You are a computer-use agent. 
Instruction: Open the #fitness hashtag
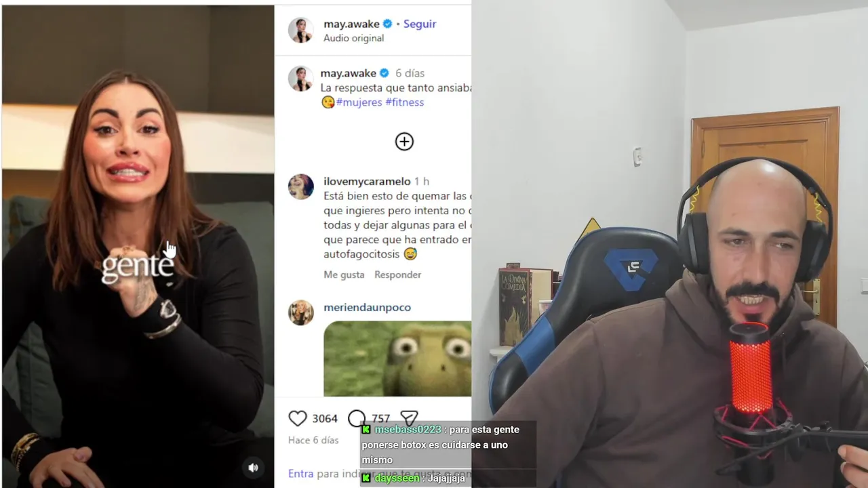click(x=405, y=102)
